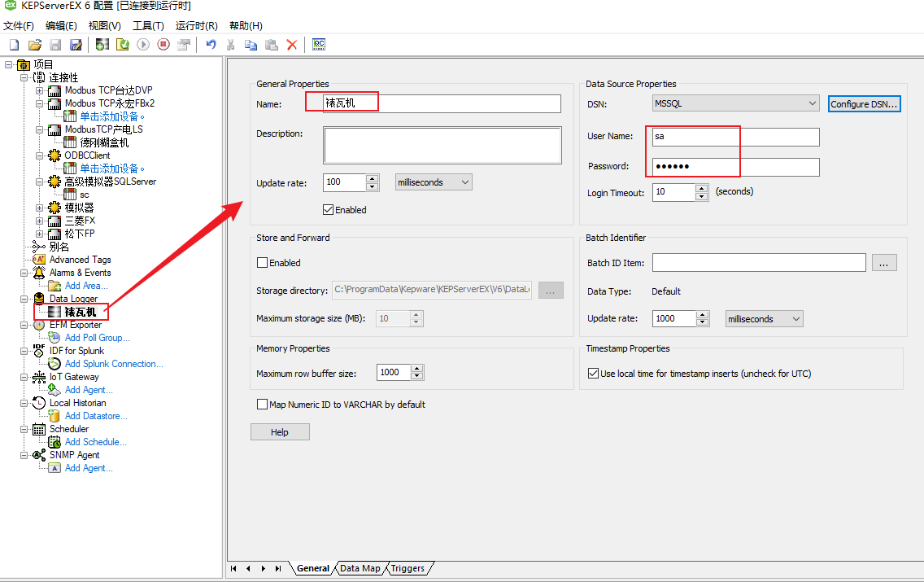Click the red stop log group icon
The height and width of the screenshot is (582, 924).
point(163,45)
